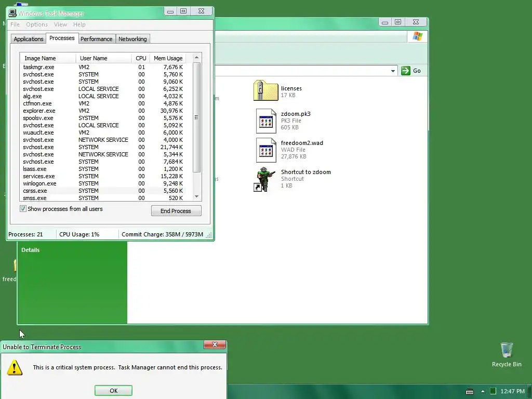This screenshot has width=532, height=399.
Task: Click the Commit Charge status bar entry
Action: coord(162,234)
